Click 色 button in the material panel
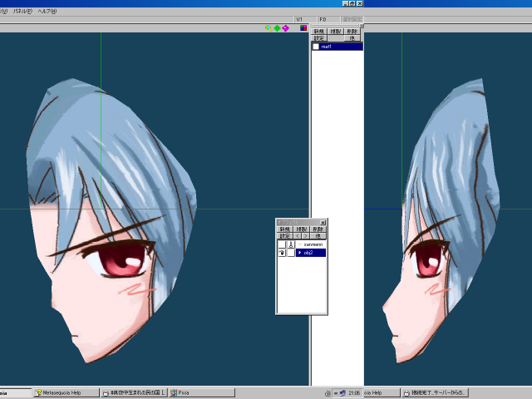 352,38
